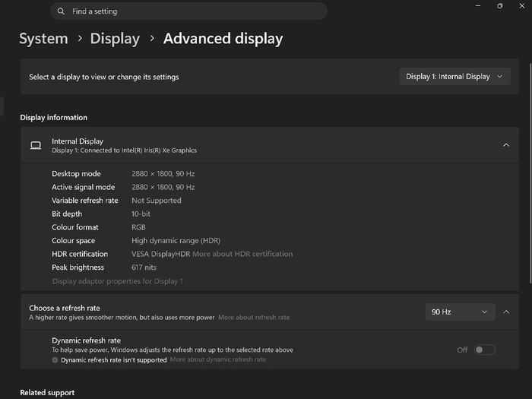This screenshot has height=399, width=532.
Task: Close the Settings window
Action: 522,6
